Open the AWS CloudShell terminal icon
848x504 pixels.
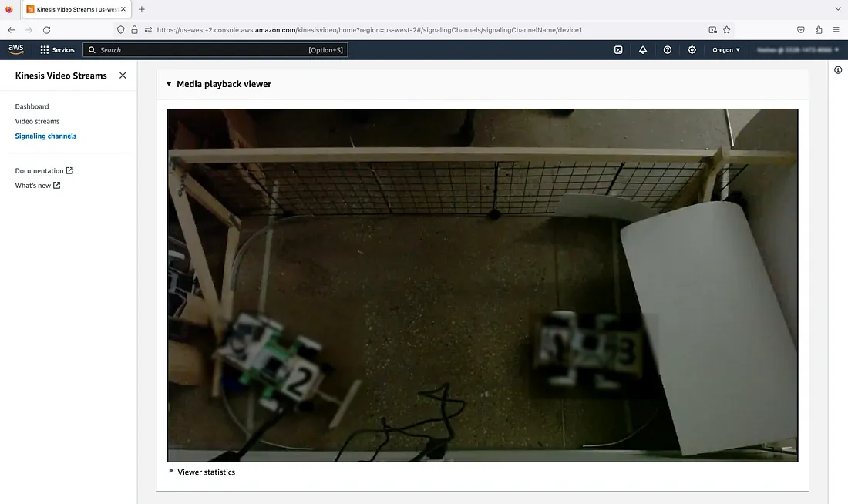pyautogui.click(x=618, y=50)
